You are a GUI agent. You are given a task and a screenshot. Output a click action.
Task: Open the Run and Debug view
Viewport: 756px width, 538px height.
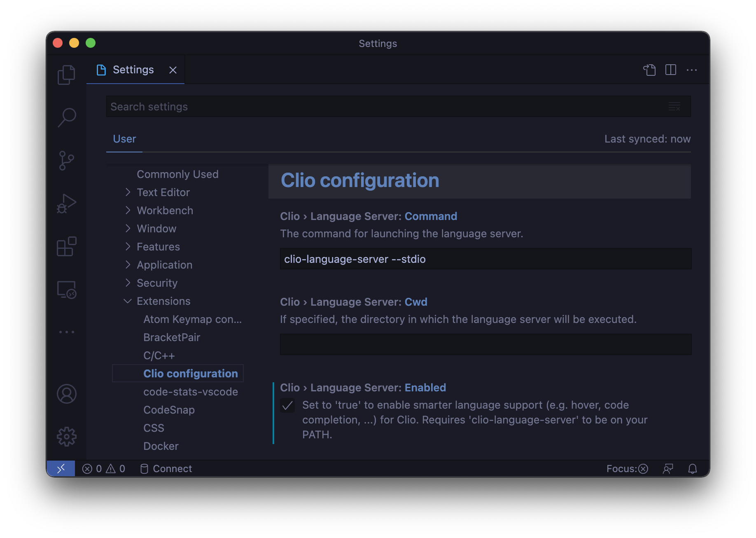(x=66, y=204)
